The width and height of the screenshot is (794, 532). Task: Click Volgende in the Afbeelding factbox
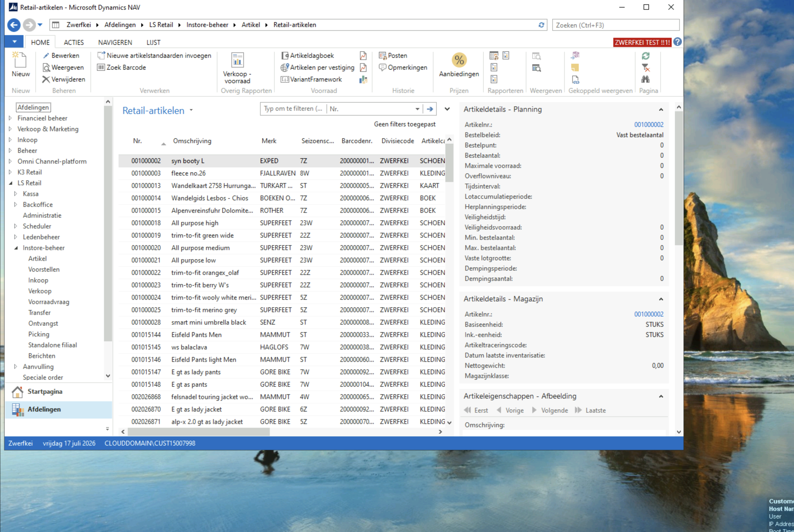coord(550,410)
